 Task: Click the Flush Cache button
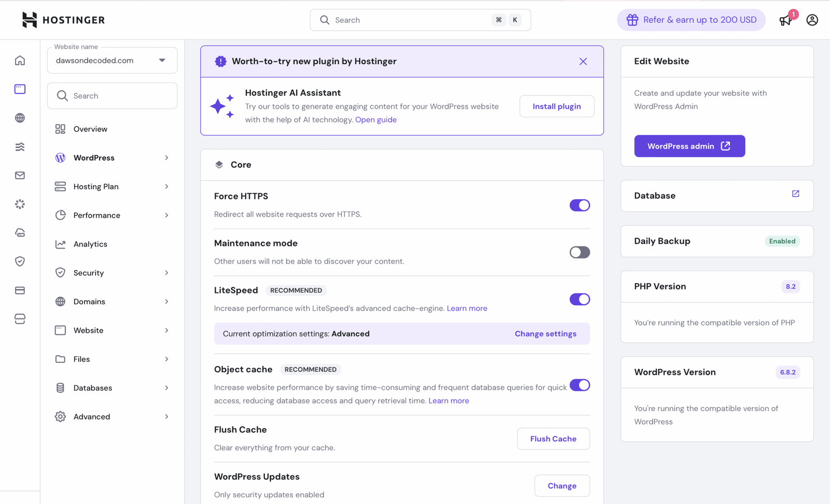click(x=553, y=438)
